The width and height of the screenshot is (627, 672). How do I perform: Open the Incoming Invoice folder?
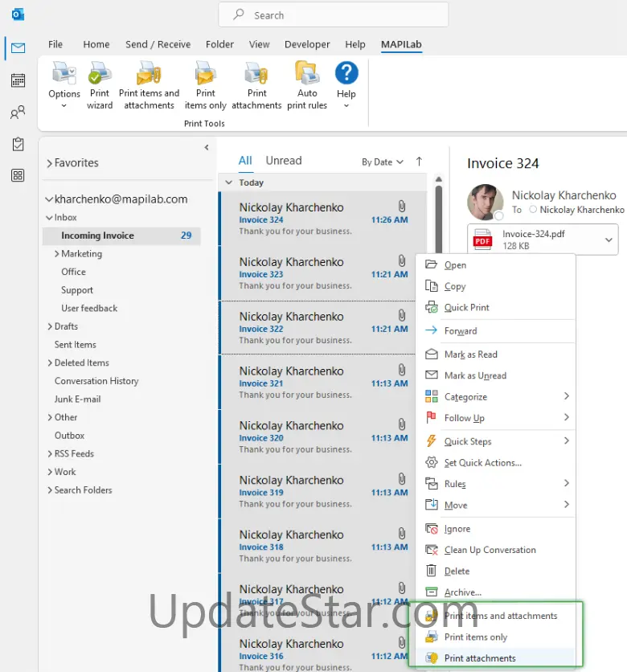coord(97,236)
